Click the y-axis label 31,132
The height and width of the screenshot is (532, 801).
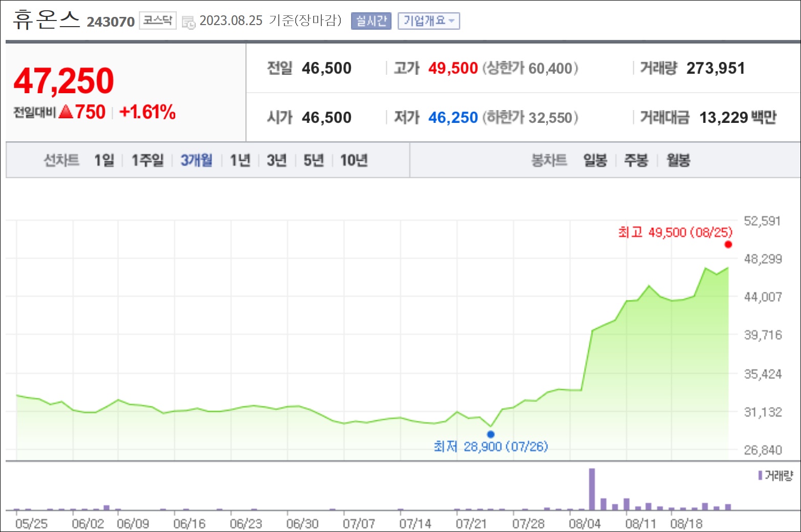tap(763, 412)
